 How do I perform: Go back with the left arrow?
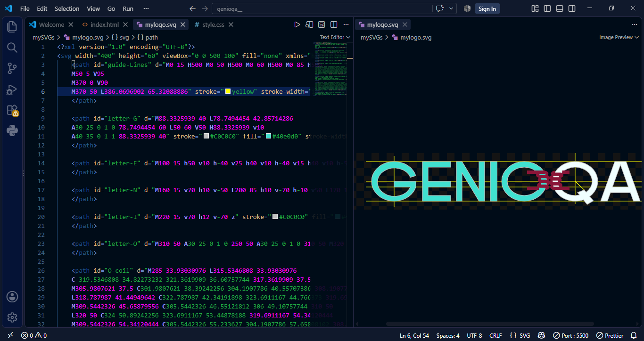pyautogui.click(x=192, y=8)
